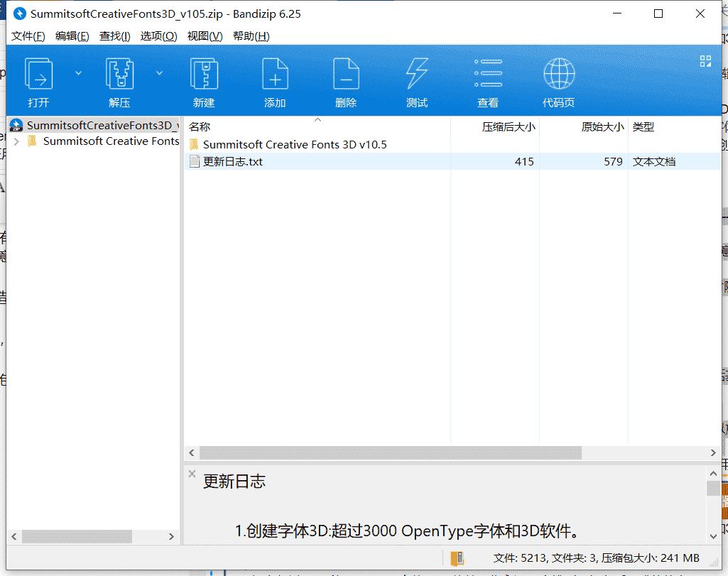Click the Bandizip title bar logo
The height and width of the screenshot is (576, 728).
[19, 14]
